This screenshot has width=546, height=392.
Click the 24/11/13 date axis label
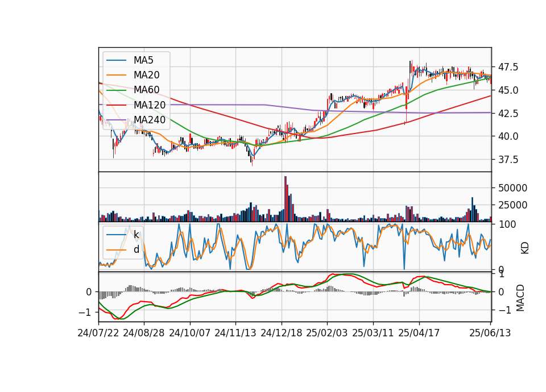point(235,333)
